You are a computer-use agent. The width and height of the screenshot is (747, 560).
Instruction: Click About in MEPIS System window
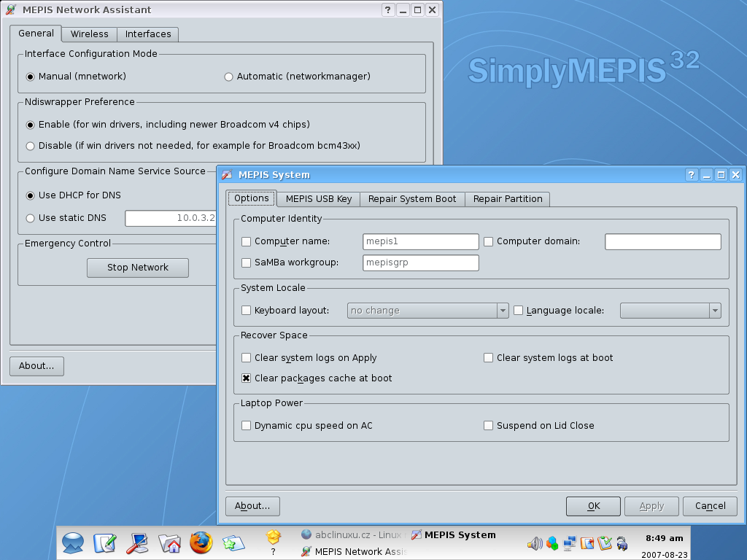[252, 506]
